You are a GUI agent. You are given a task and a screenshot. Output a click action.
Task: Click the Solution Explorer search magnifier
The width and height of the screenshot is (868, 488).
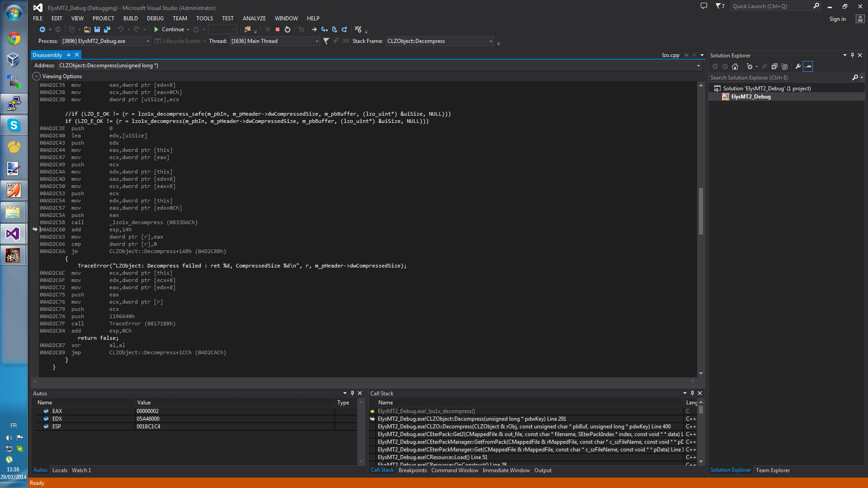click(x=855, y=78)
